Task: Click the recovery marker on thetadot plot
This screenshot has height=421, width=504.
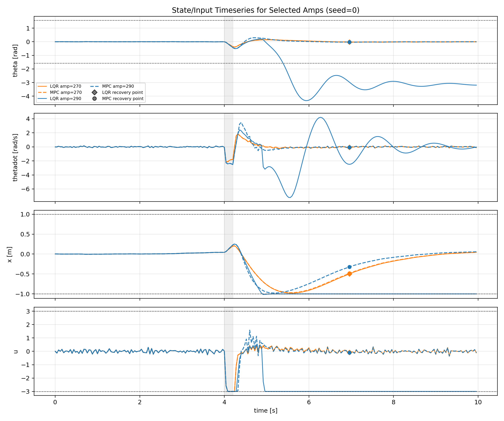Action: pyautogui.click(x=349, y=148)
